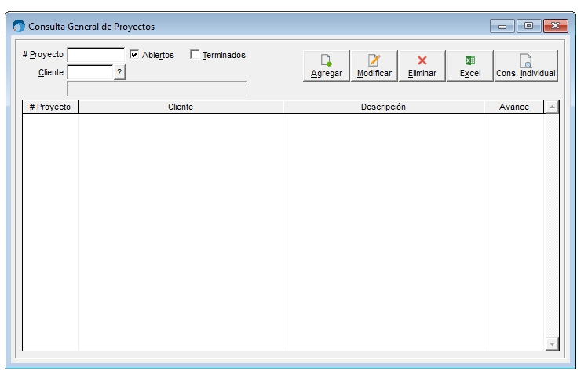Viewport: 588px width, 378px height.
Task: Click the scrollbar up arrow in the grid
Action: click(x=551, y=107)
